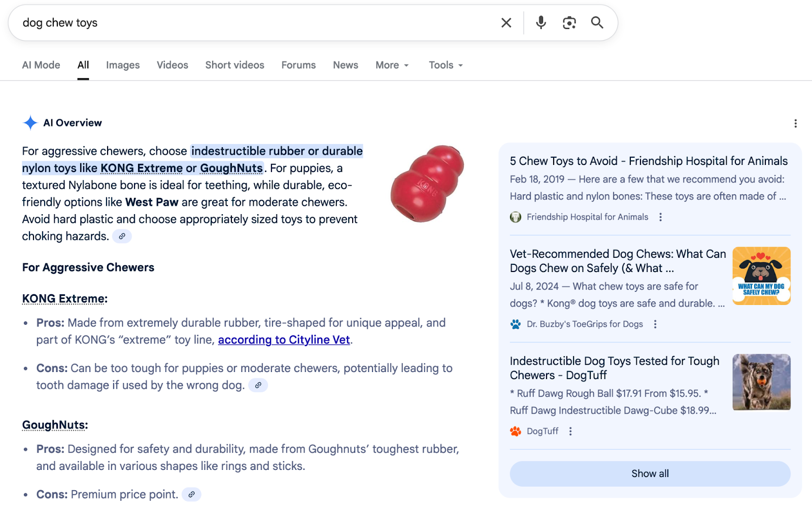The image size is (812, 510).
Task: Click the orange paw icon beside DogTuff
Action: (x=516, y=431)
